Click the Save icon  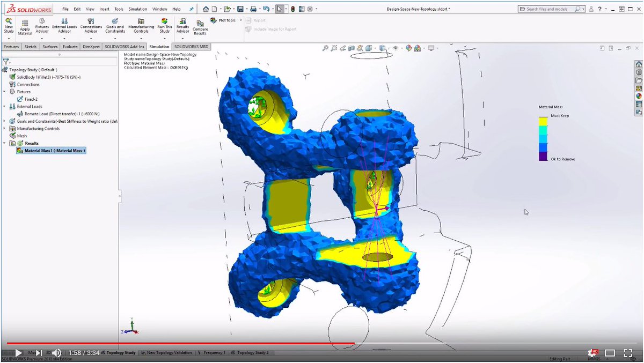click(240, 9)
